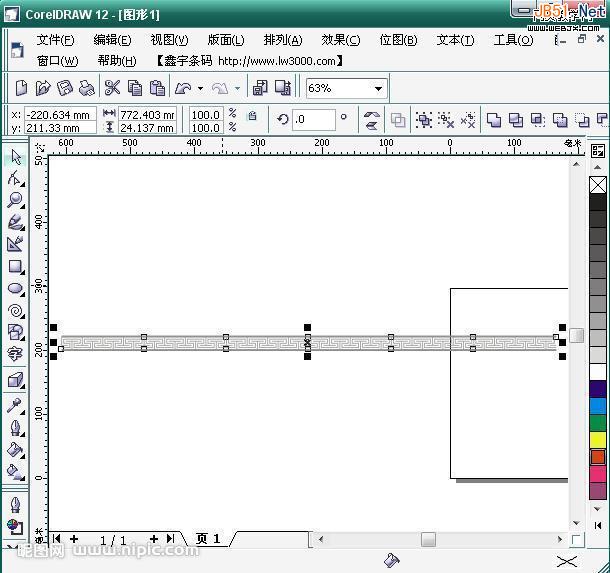Screen dimensions: 610x573
Task: Pick the yellow color swatch
Action: pos(598,440)
